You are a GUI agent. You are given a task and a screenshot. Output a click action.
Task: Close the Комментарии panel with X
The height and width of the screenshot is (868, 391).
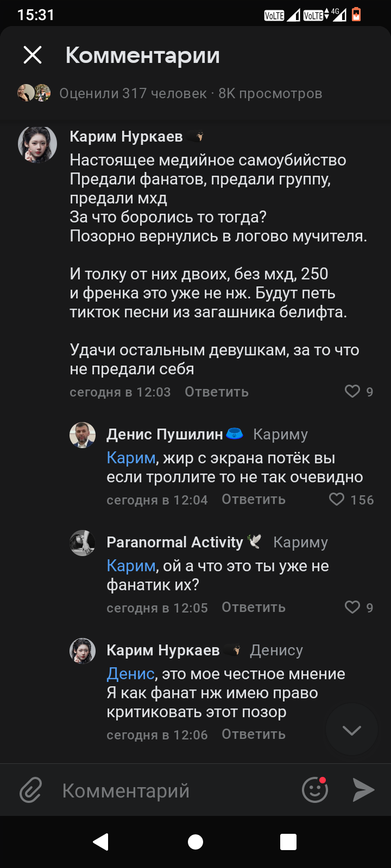click(x=33, y=55)
